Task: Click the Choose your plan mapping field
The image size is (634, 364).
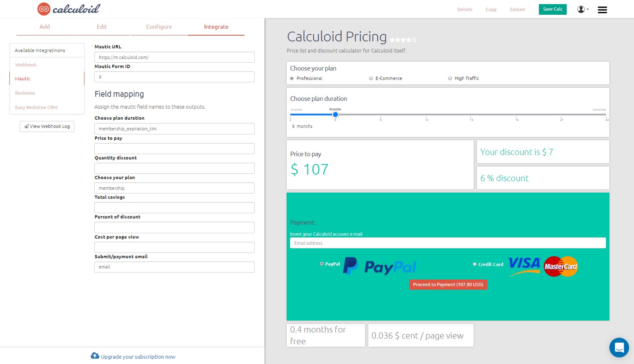Action: [x=174, y=188]
